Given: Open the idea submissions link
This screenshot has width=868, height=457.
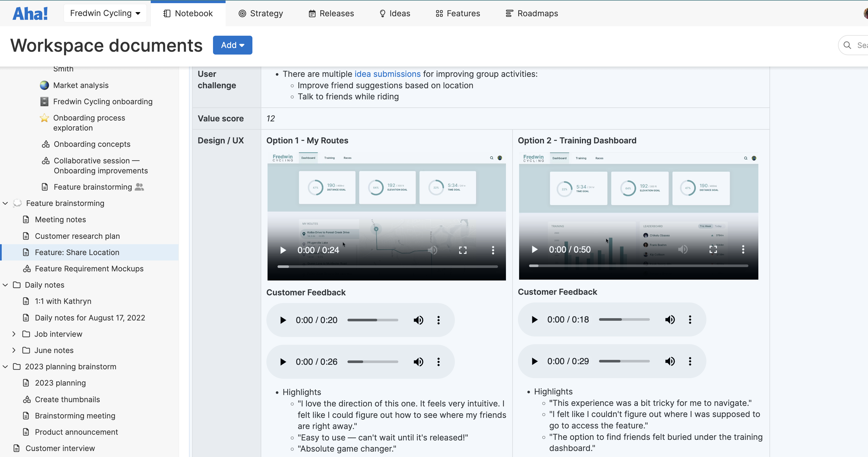Looking at the screenshot, I should [387, 74].
